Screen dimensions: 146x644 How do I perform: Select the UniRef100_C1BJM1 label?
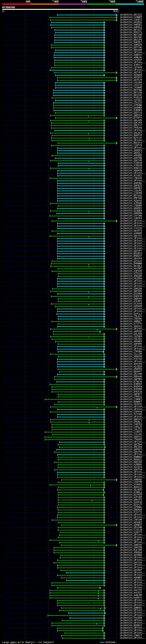click(x=131, y=191)
